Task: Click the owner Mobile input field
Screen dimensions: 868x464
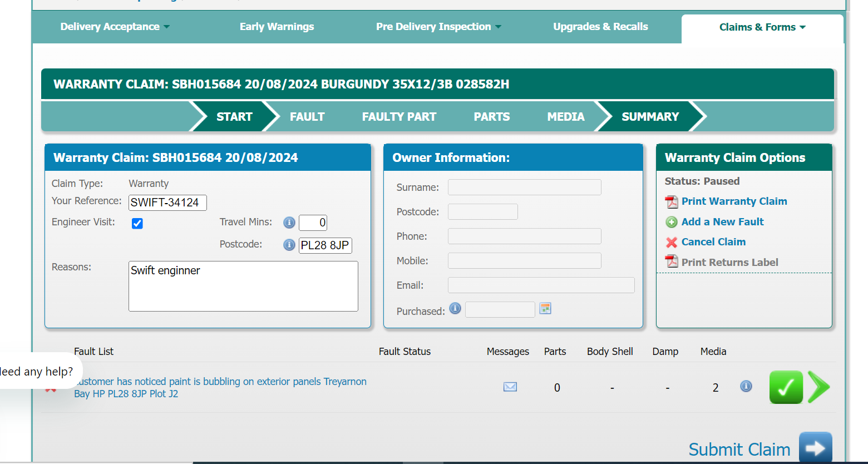Action: click(525, 260)
